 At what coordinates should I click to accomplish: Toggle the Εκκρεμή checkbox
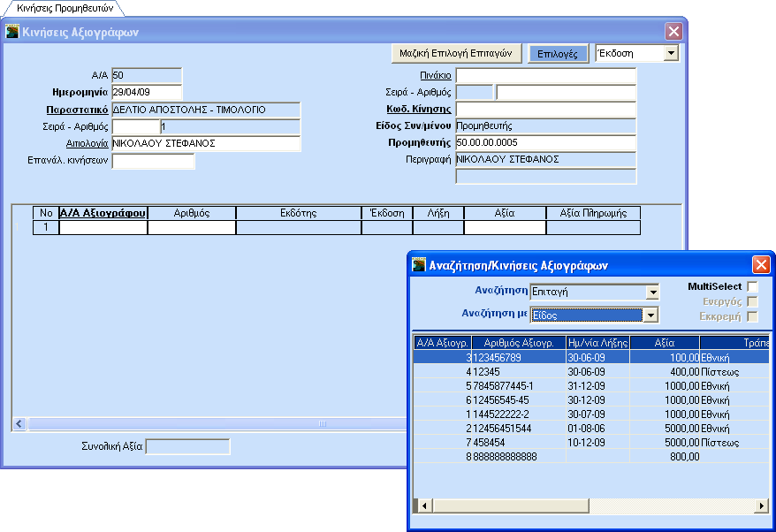coord(752,316)
